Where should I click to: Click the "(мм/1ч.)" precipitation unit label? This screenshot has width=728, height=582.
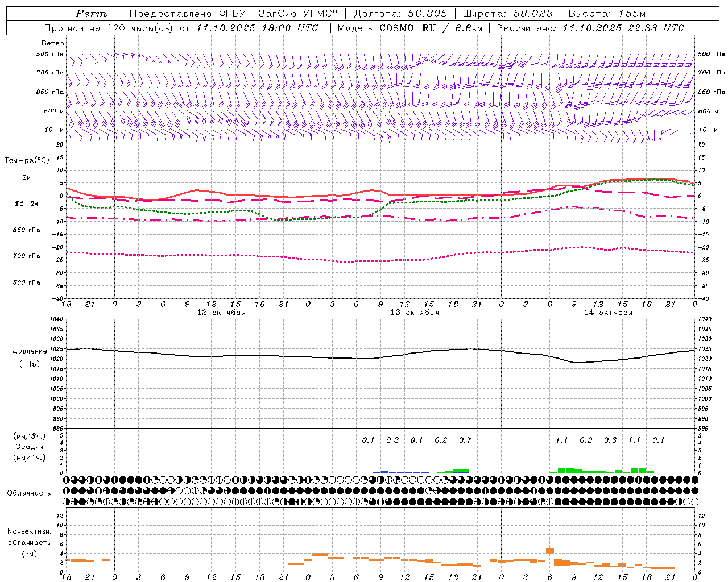(x=30, y=458)
